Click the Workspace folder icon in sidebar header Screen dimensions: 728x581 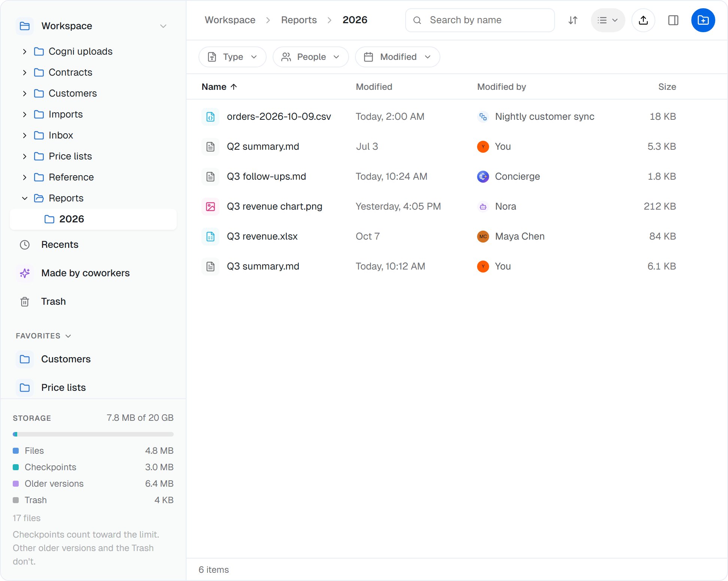(25, 26)
